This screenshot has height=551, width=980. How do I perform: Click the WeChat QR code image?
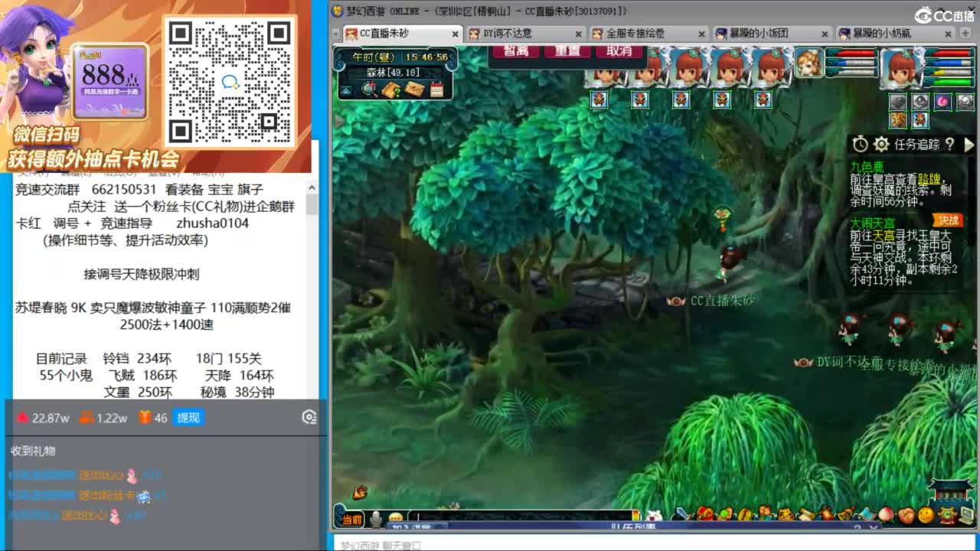(x=230, y=83)
